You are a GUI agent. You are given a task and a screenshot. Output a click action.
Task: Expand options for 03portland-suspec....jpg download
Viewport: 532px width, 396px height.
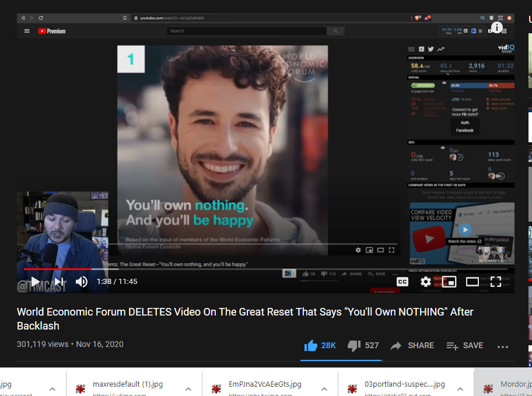coord(460,389)
